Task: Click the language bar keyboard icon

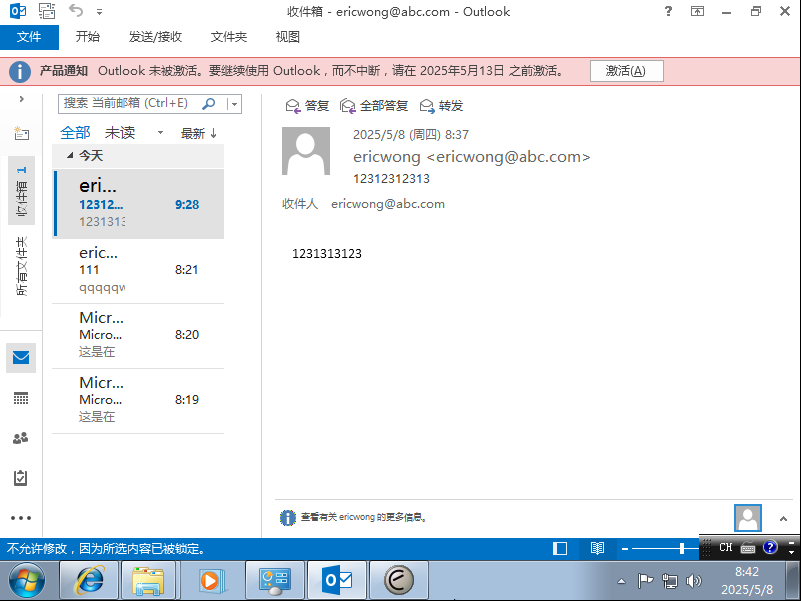Action: [x=748, y=548]
